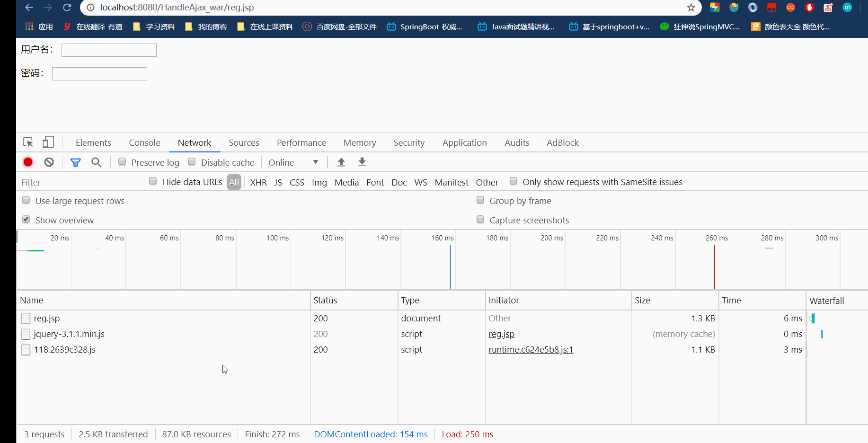Export HAR file with download icon
Image resolution: width=868 pixels, height=443 pixels.
[x=362, y=162]
